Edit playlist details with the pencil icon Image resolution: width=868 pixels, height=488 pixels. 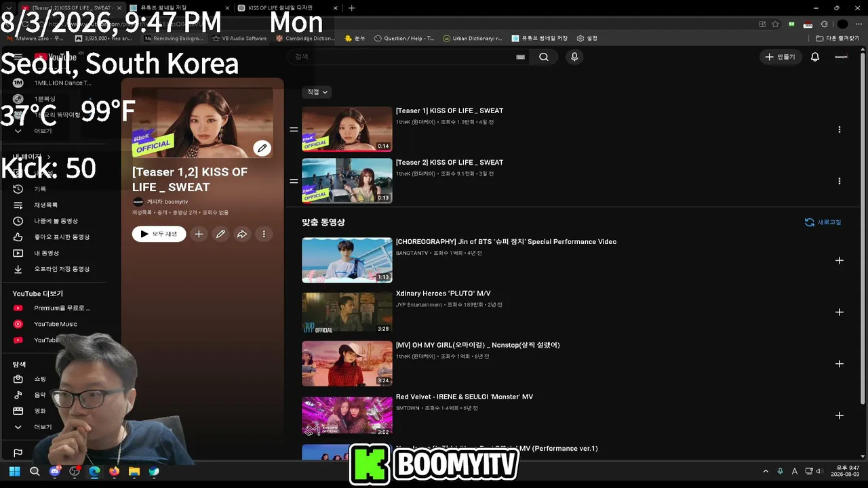click(x=220, y=234)
